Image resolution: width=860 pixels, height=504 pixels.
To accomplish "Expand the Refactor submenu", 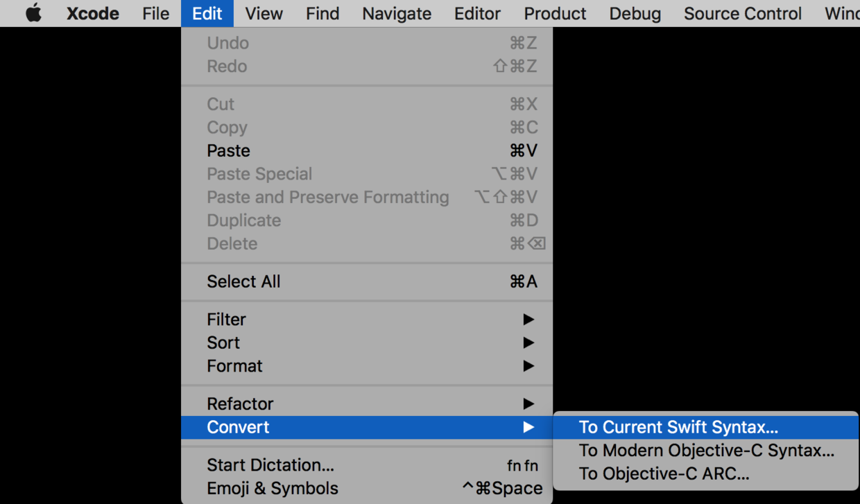I will (x=240, y=403).
